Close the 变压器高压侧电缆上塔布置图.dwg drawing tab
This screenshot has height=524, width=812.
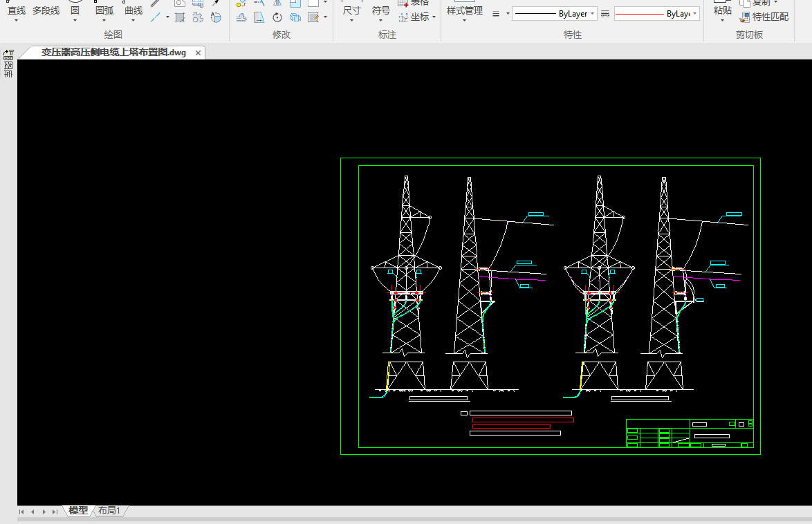click(198, 53)
